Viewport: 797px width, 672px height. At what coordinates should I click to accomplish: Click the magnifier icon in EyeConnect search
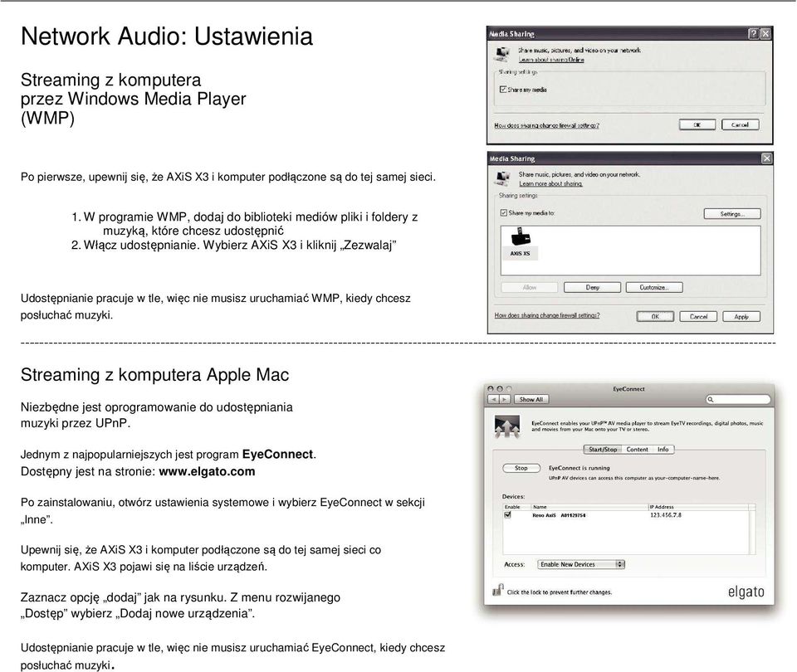[x=711, y=400]
